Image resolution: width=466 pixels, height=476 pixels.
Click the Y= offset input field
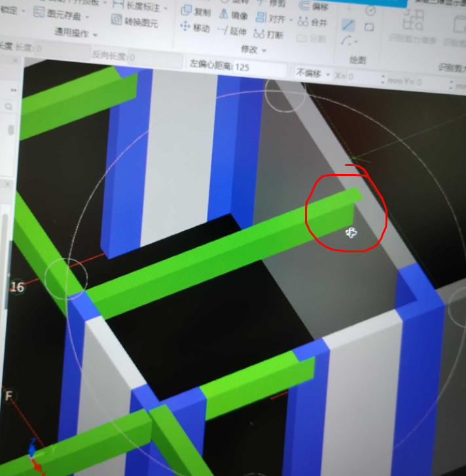click(431, 82)
